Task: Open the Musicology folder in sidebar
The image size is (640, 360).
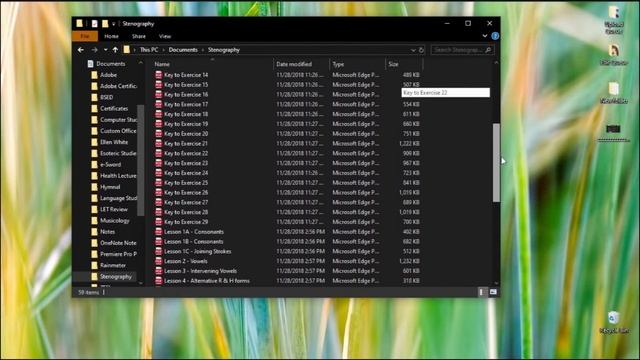Action: pyautogui.click(x=115, y=220)
